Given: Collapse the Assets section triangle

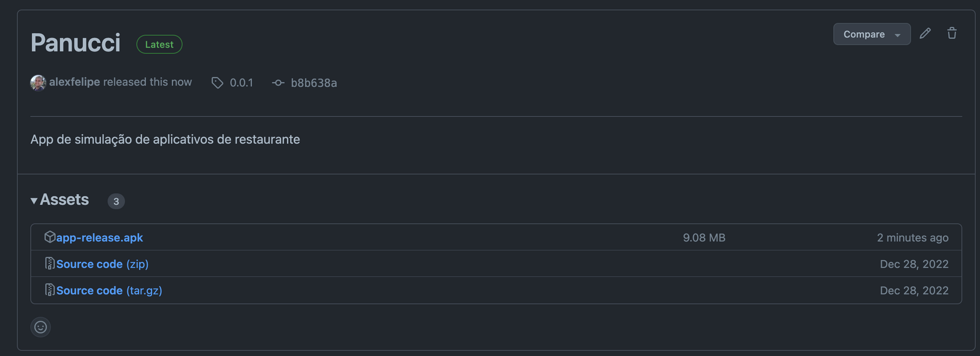Looking at the screenshot, I should (34, 201).
